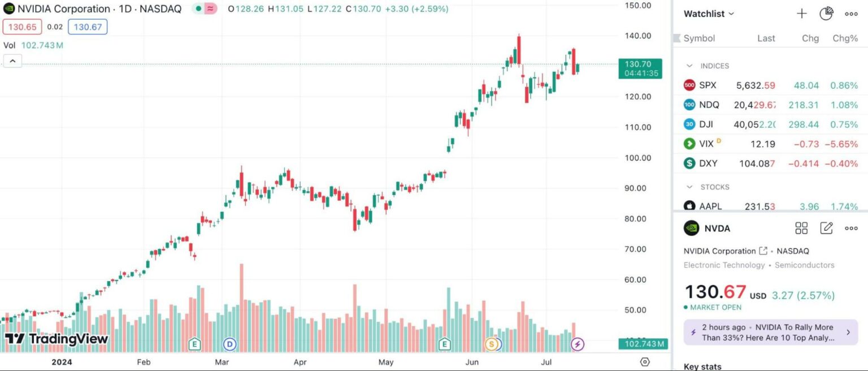Add a new symbol to the Watchlist
Screen dimensions: 868x371
[801, 14]
